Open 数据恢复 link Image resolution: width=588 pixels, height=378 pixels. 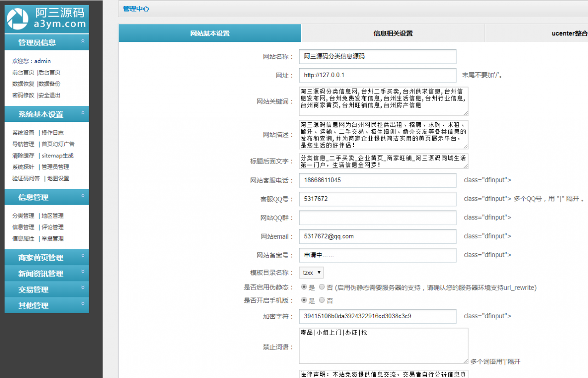pyautogui.click(x=23, y=84)
